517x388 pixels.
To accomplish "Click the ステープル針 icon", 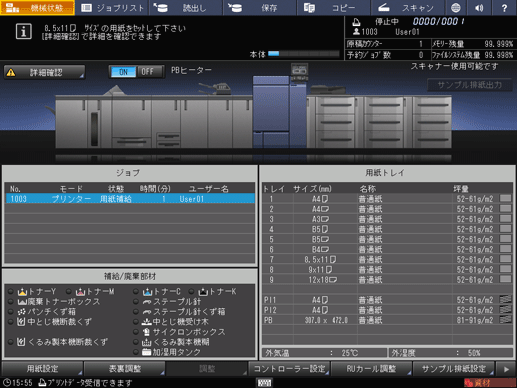I will (147, 302).
